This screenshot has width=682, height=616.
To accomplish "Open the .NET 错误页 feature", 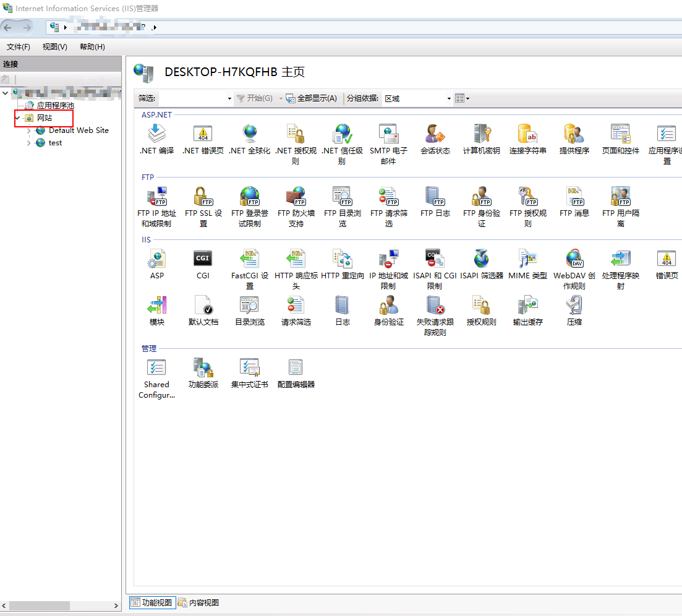I will [203, 140].
